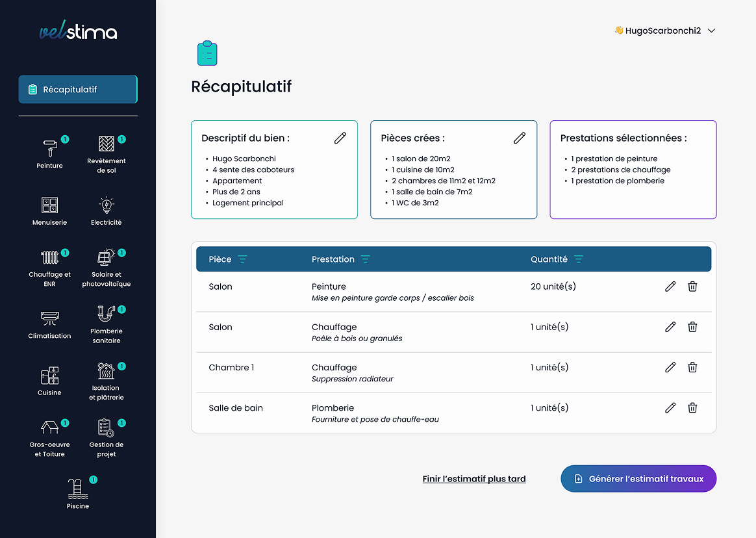Switch to the Récapitulatif section
The image size is (756, 538).
coord(77,89)
